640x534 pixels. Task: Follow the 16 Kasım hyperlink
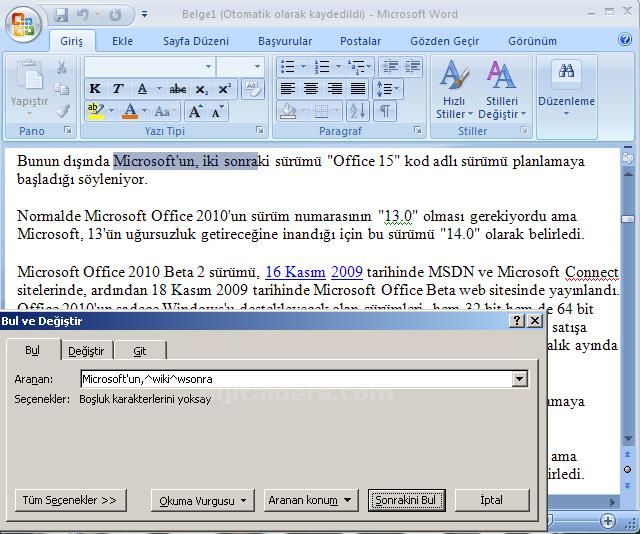pos(296,272)
